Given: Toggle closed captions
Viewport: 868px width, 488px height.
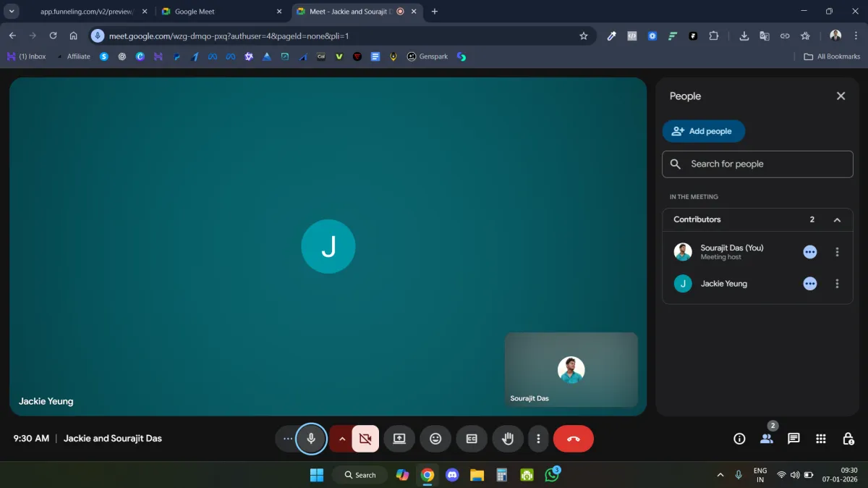Looking at the screenshot, I should tap(472, 439).
